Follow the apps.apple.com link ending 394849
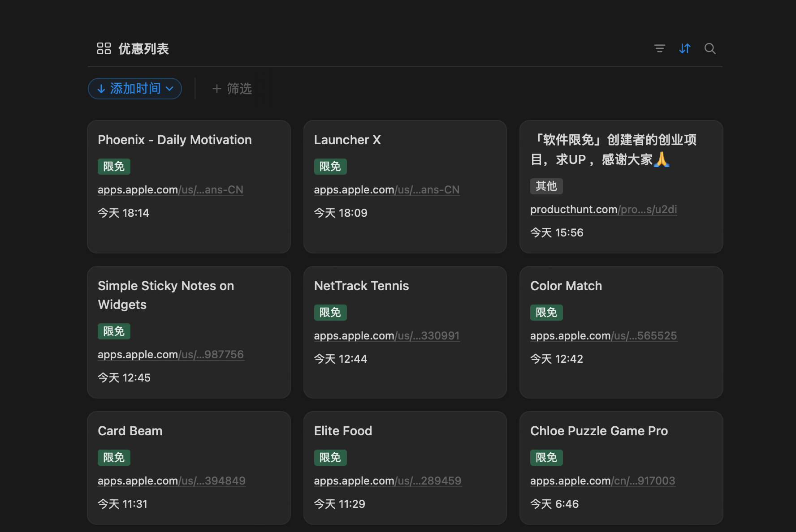The height and width of the screenshot is (532, 796). click(x=172, y=481)
